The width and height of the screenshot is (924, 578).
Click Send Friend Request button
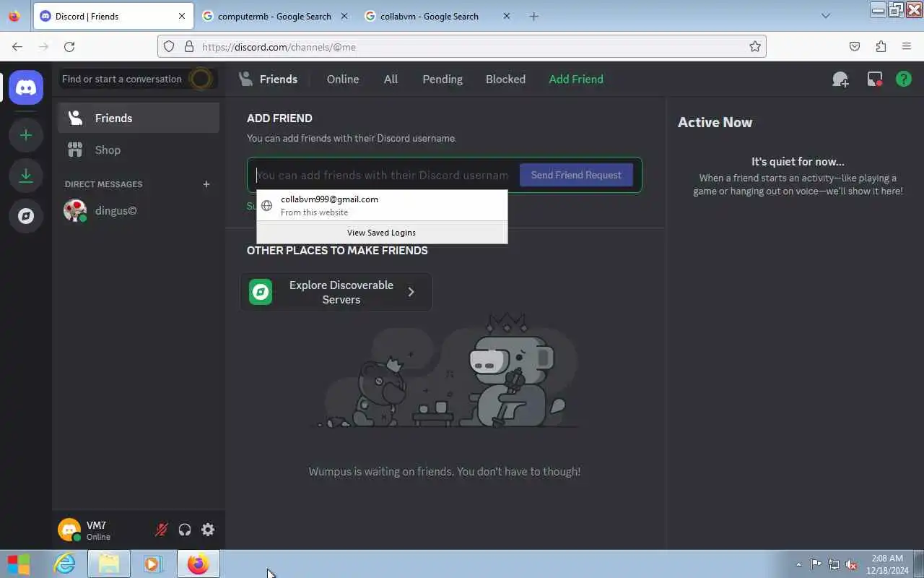(x=576, y=175)
